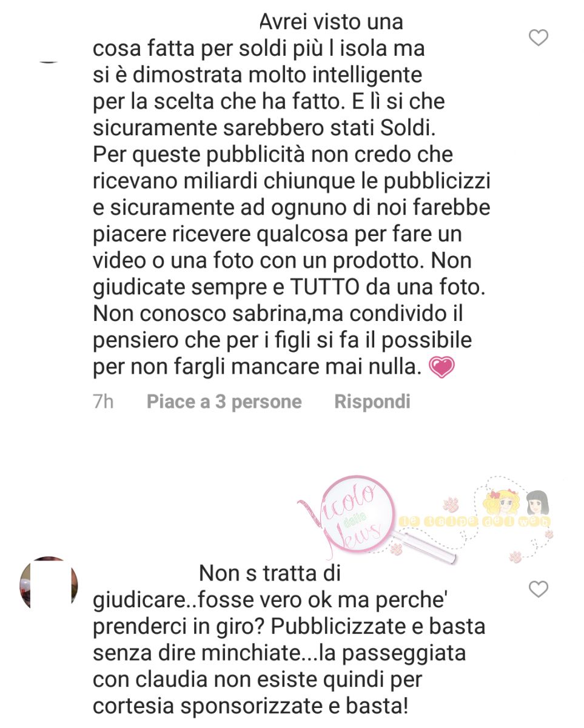
Task: Click the dark-haired cartoon girl in the watermark
Action: coord(537,505)
